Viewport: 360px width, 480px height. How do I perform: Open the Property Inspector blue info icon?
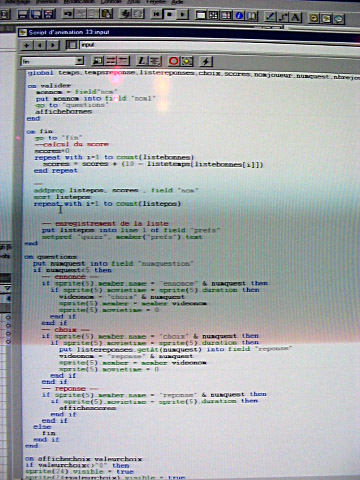click(239, 15)
